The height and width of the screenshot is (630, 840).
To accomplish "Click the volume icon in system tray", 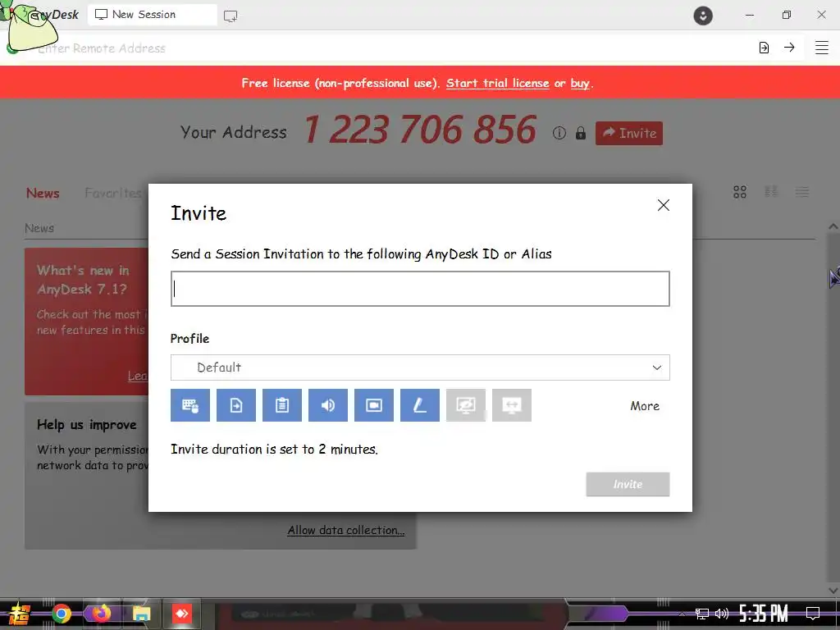I will click(722, 614).
